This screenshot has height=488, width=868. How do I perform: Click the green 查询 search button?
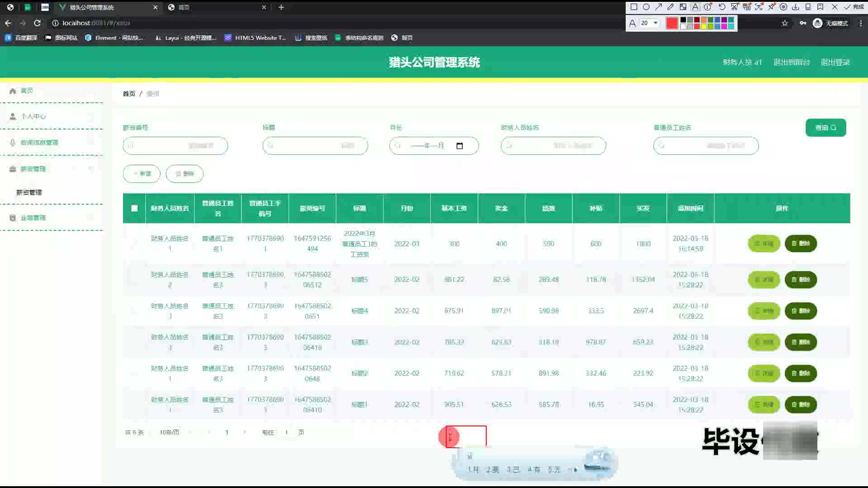pyautogui.click(x=826, y=128)
